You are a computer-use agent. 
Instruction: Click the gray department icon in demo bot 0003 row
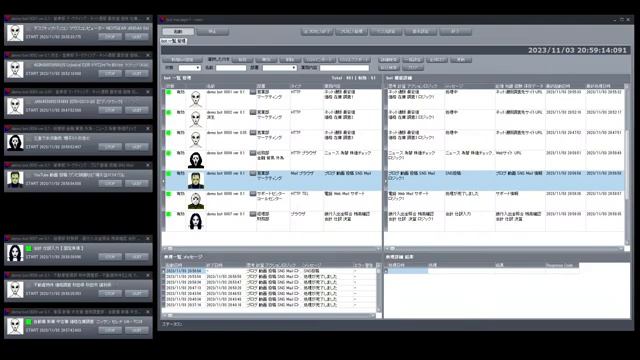pos(253,133)
